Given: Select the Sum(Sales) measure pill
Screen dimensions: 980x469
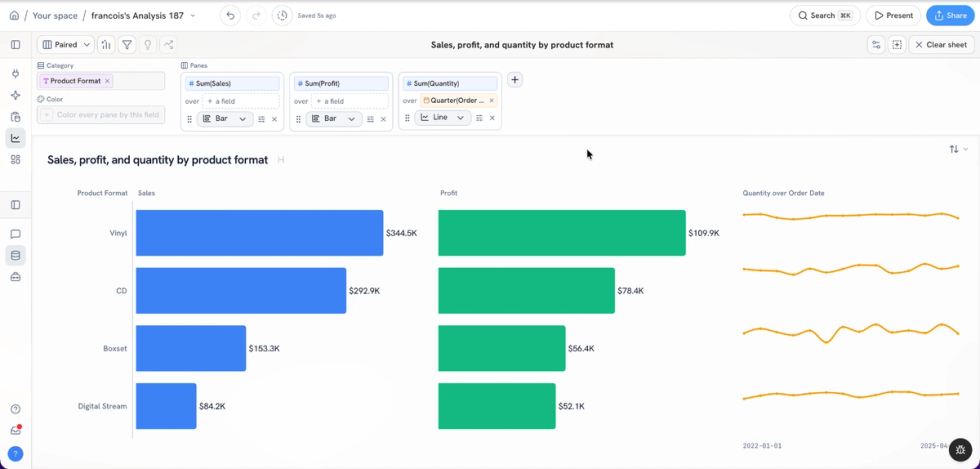Looking at the screenshot, I should point(232,83).
